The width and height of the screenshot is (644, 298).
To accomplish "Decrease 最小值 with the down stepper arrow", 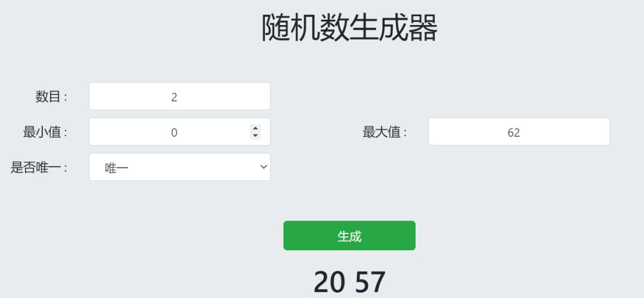I will (x=255, y=136).
